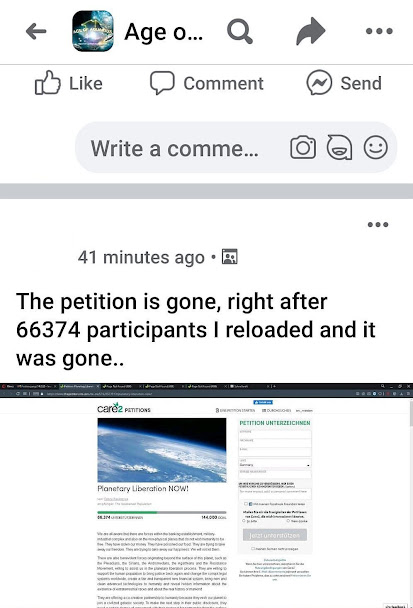Click the gray Jetzt unterstützen button
413x608 pixels.
[x=275, y=535]
